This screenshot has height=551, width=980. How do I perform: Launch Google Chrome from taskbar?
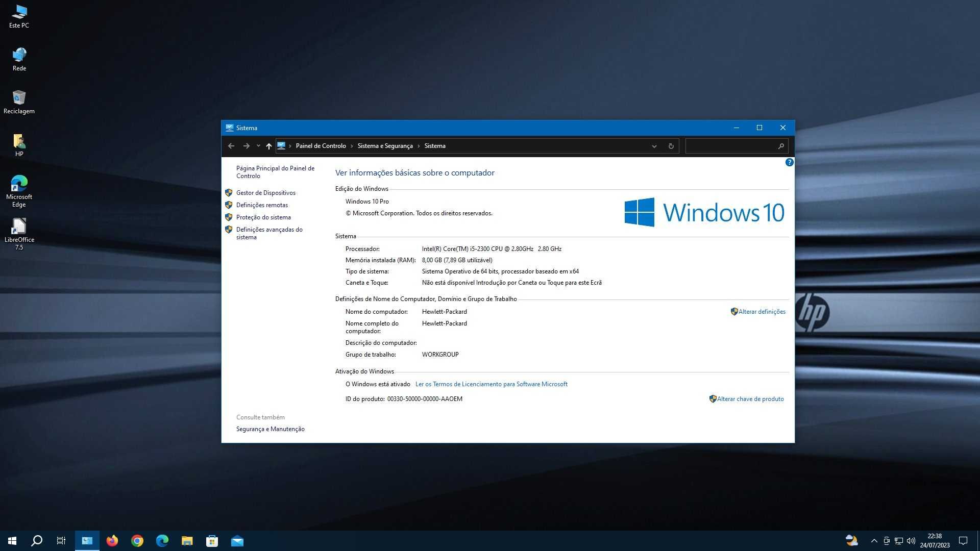(137, 541)
